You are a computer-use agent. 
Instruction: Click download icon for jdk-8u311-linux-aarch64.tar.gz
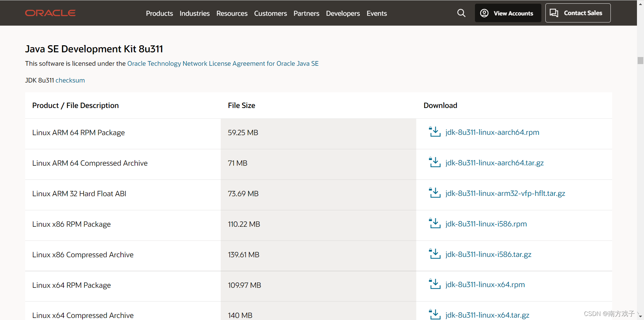coord(435,162)
